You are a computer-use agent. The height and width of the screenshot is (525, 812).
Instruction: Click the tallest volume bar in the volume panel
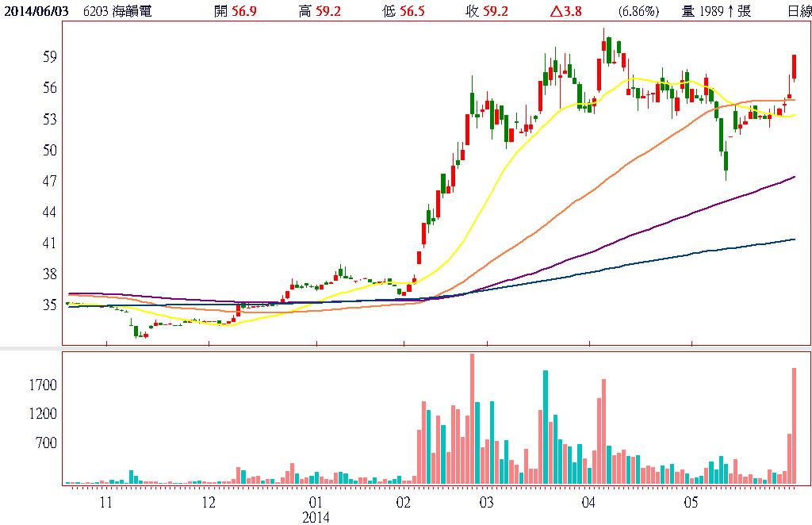472,419
